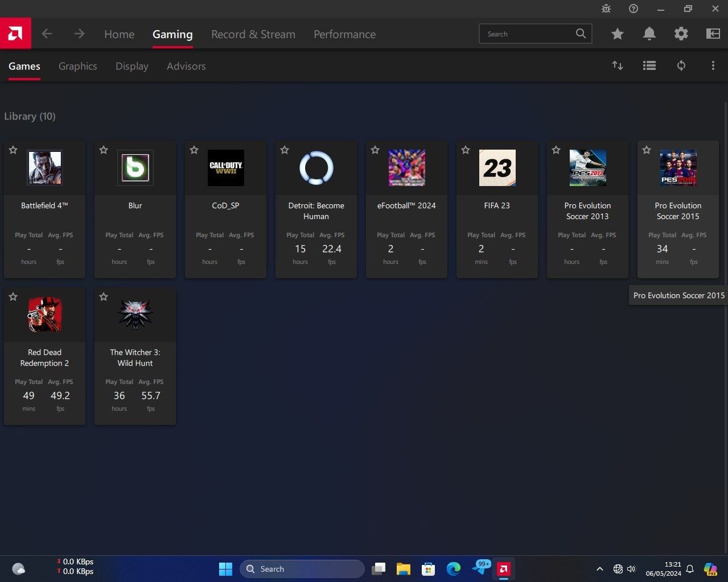
Task: Open favorites with the star icon
Action: [618, 34]
